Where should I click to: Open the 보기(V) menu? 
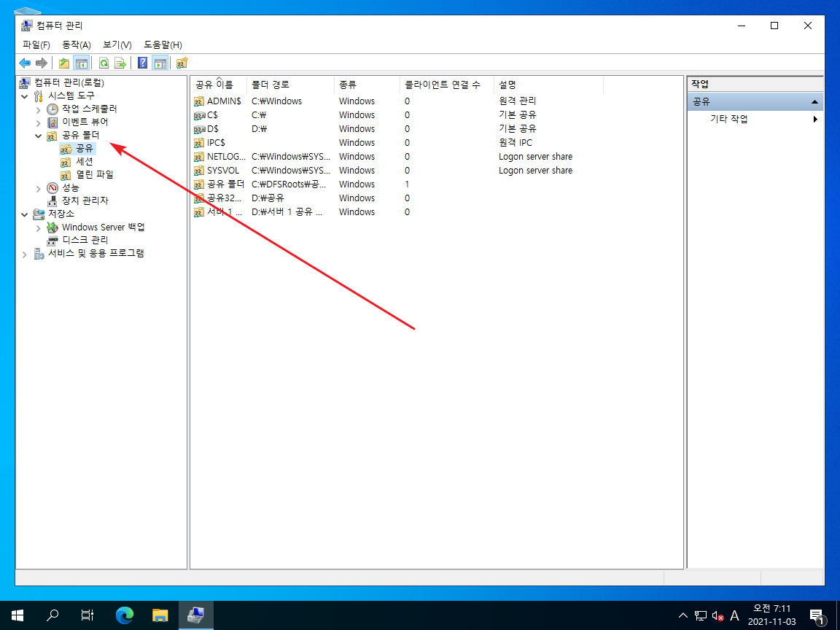(x=117, y=44)
